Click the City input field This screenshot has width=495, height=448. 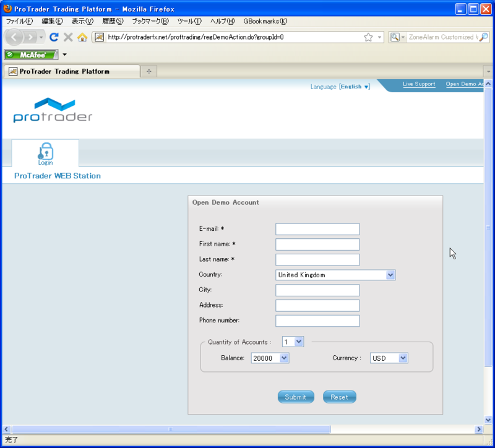(x=317, y=290)
